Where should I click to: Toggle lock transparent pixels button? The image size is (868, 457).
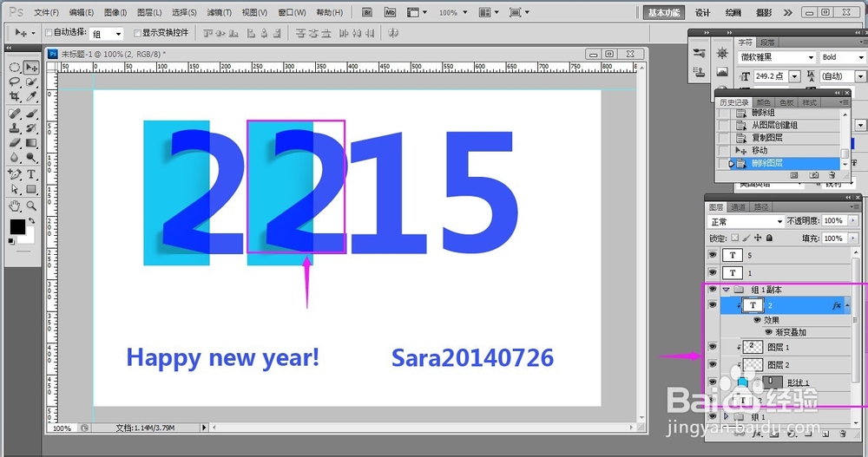[734, 238]
